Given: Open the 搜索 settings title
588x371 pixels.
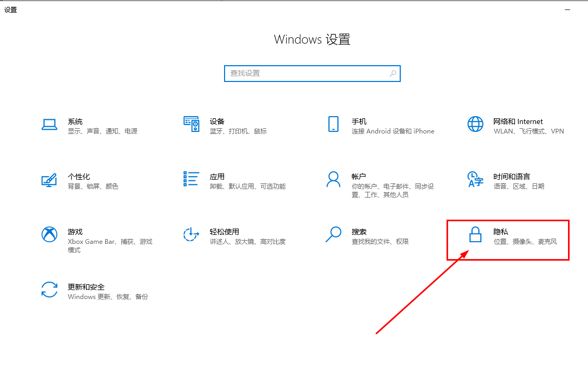Looking at the screenshot, I should click(359, 232).
